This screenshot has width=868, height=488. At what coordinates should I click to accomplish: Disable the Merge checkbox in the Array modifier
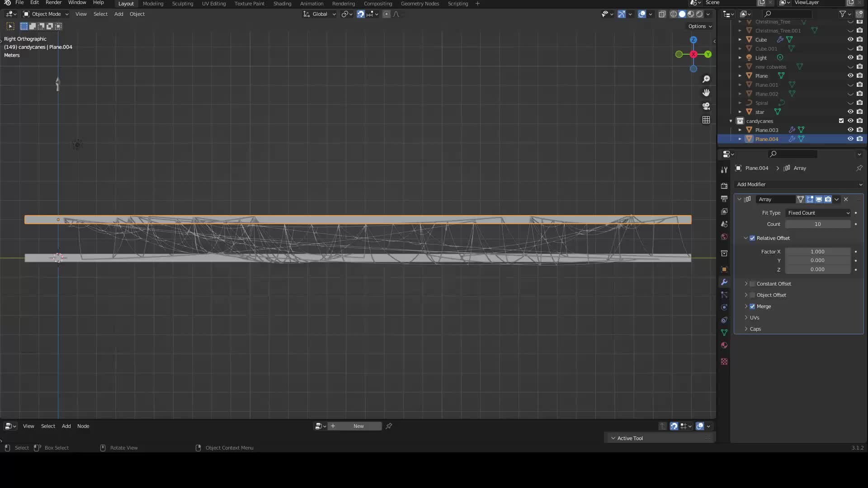[753, 306]
